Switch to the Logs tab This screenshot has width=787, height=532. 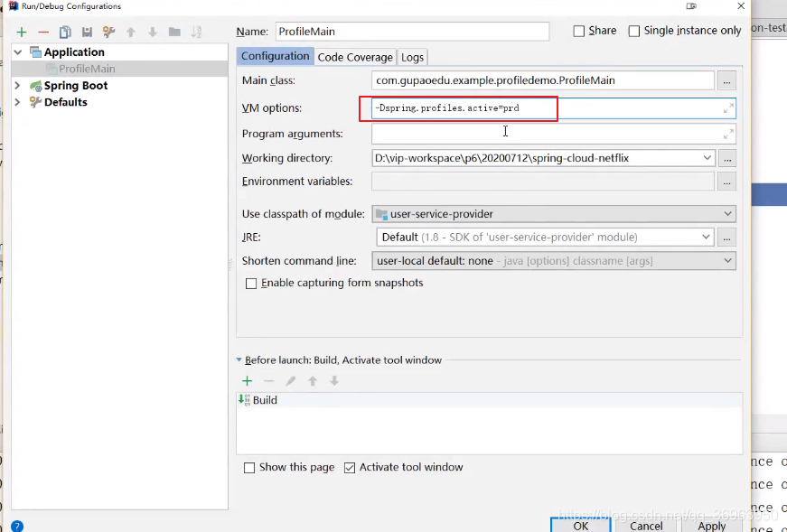(x=412, y=57)
